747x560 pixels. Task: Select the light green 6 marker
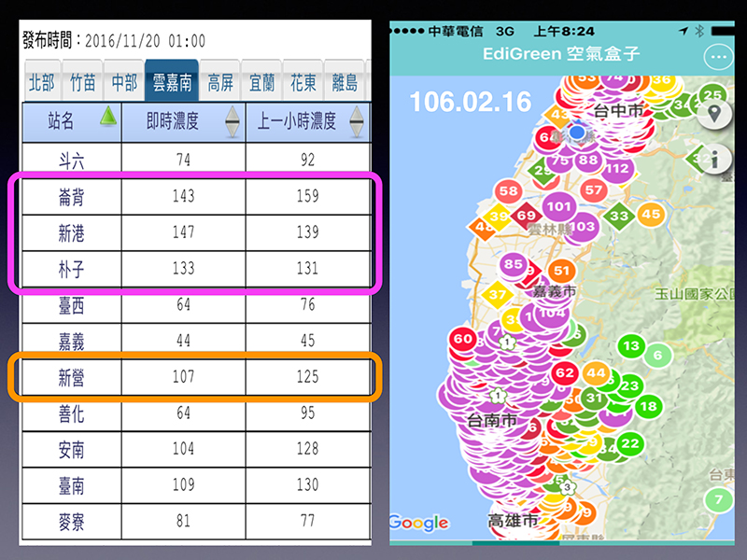coord(658,356)
